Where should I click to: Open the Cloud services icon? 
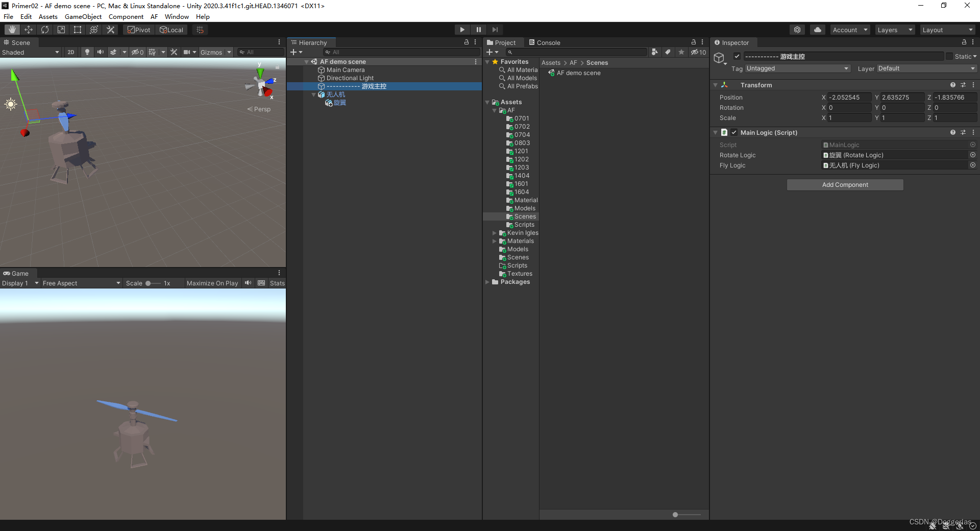(x=818, y=30)
